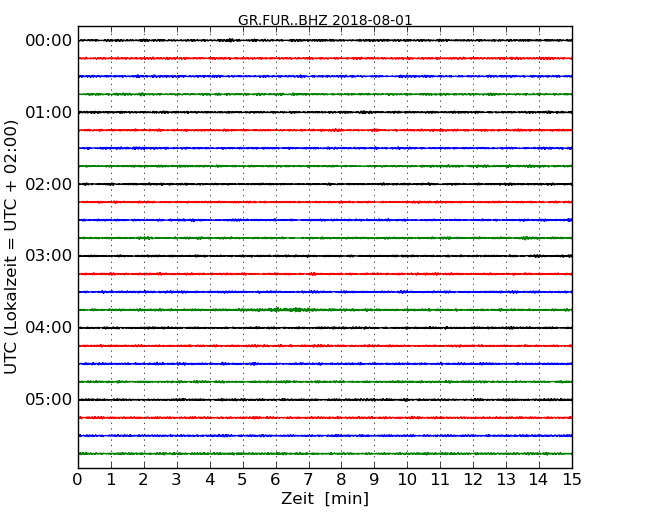650x520 pixels.
Task: Click the x-axis tick label 10
Action: (407, 479)
